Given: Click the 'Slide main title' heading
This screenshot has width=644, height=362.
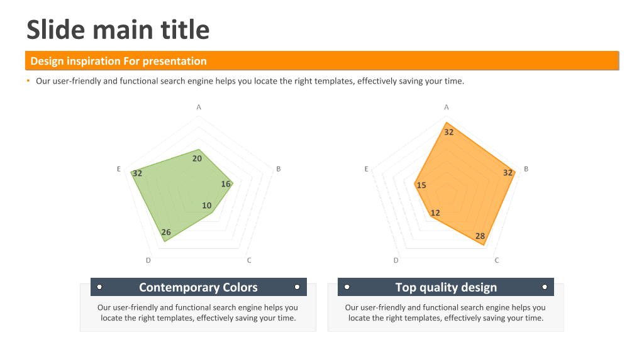Looking at the screenshot, I should pos(118,30).
